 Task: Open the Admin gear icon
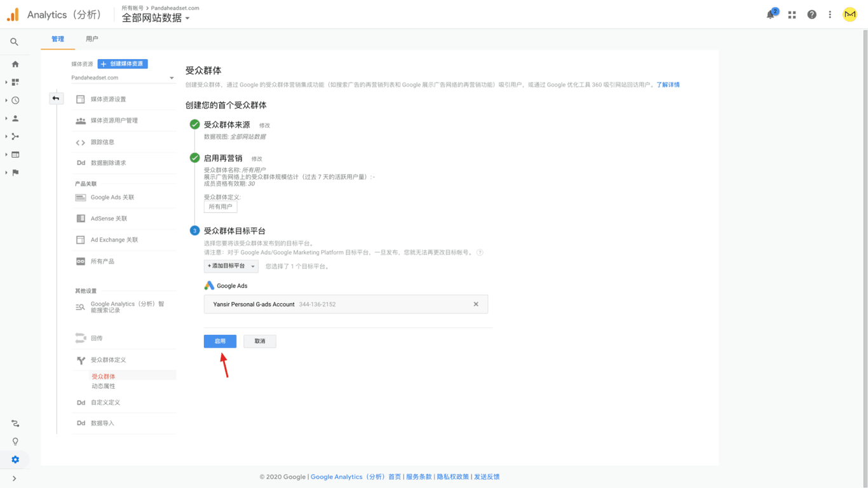pyautogui.click(x=15, y=459)
